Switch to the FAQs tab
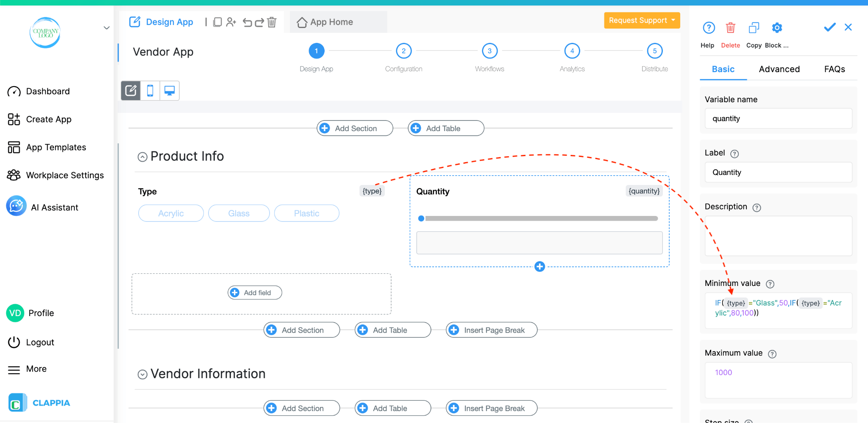The height and width of the screenshot is (423, 868). pyautogui.click(x=835, y=69)
